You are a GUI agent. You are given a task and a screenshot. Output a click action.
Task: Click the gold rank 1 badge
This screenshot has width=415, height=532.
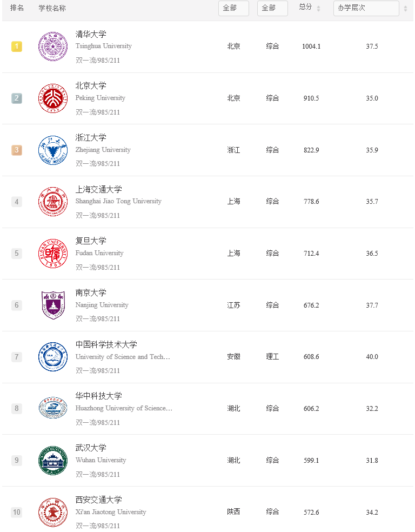17,46
